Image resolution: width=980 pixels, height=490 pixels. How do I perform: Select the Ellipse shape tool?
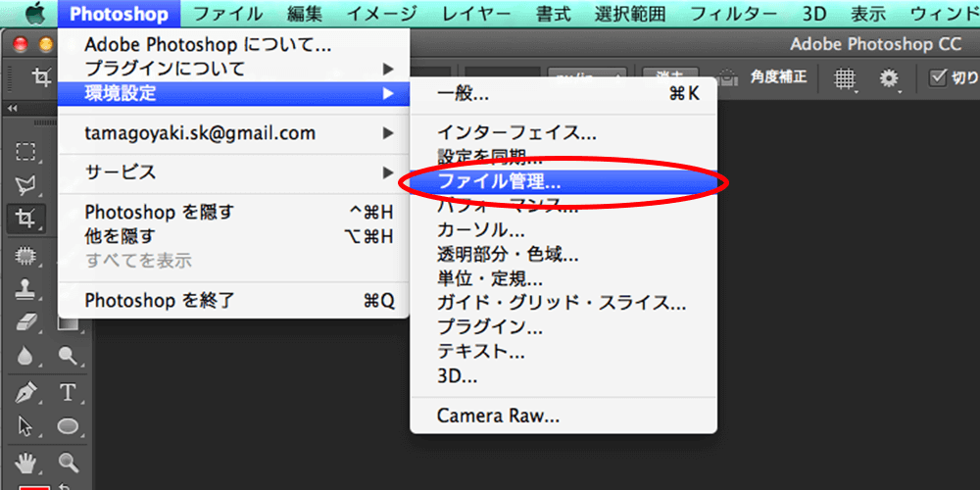(x=68, y=426)
